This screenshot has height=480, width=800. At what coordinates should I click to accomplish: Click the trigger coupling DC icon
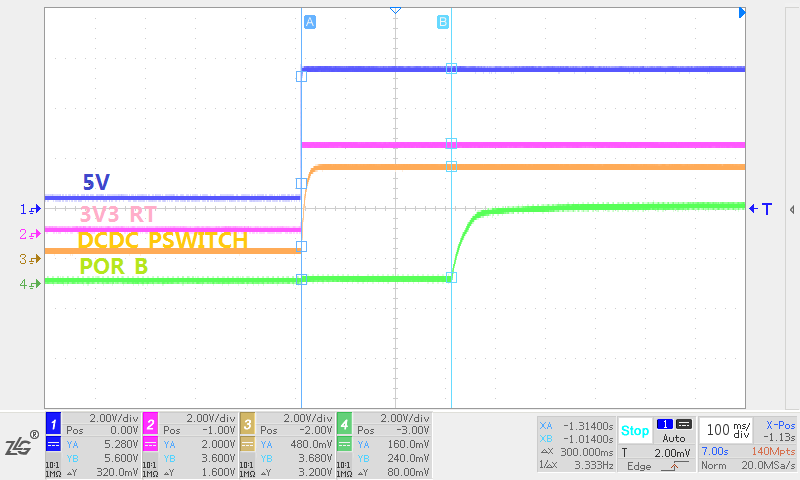(684, 424)
